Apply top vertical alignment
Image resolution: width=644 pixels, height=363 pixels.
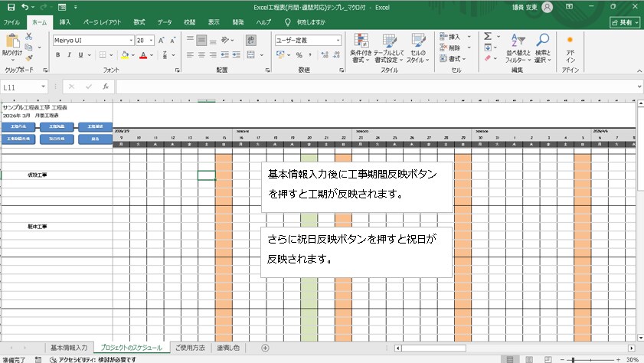click(190, 40)
